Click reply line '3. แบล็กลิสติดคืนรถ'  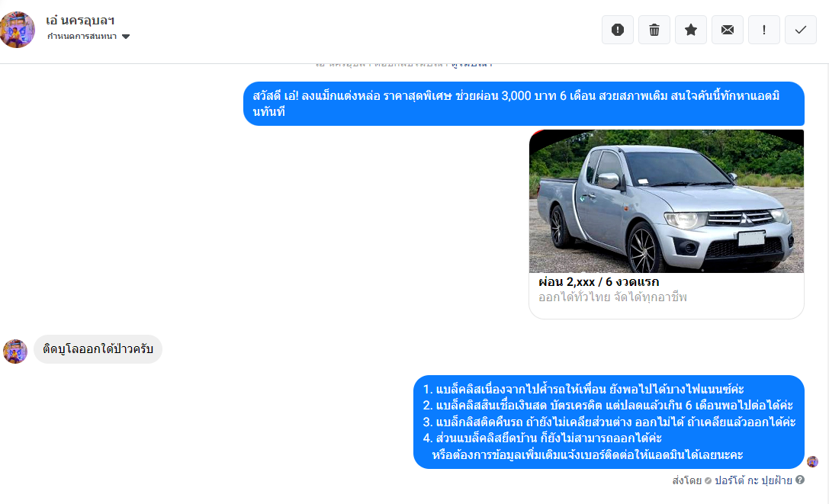pyautogui.click(x=609, y=422)
